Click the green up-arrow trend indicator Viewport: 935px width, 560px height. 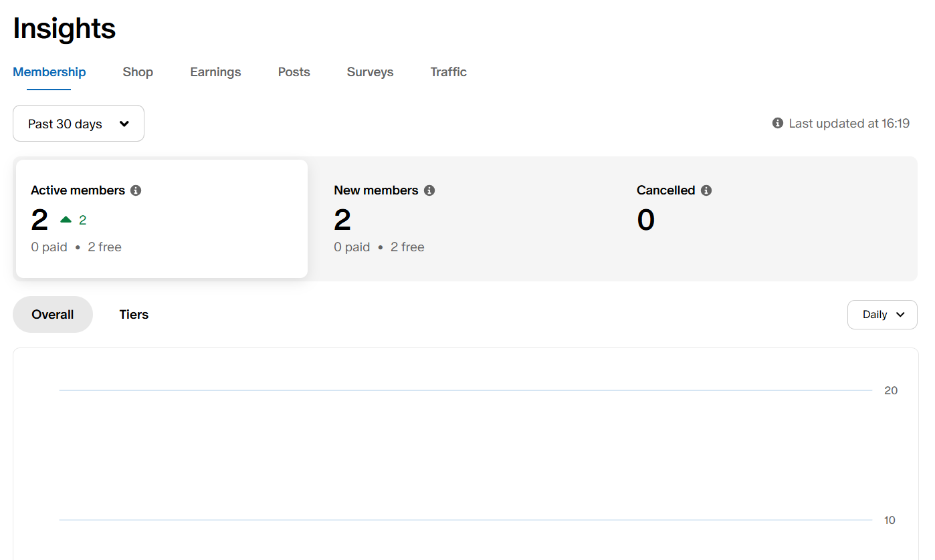(66, 219)
